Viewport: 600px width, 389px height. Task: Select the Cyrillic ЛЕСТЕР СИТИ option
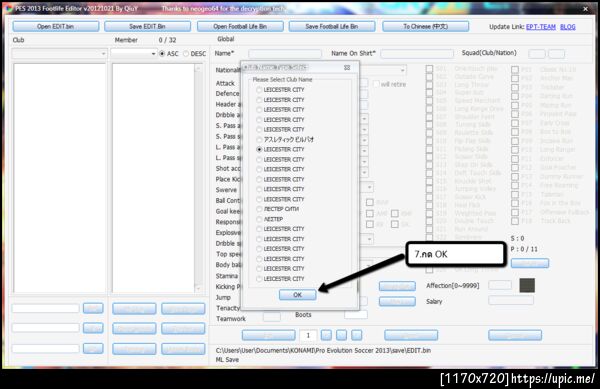(259, 209)
